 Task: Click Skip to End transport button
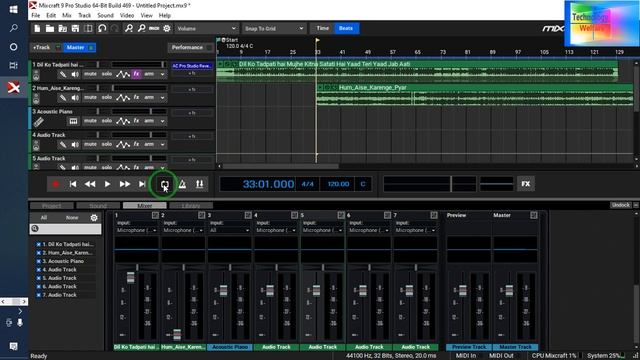tap(142, 184)
